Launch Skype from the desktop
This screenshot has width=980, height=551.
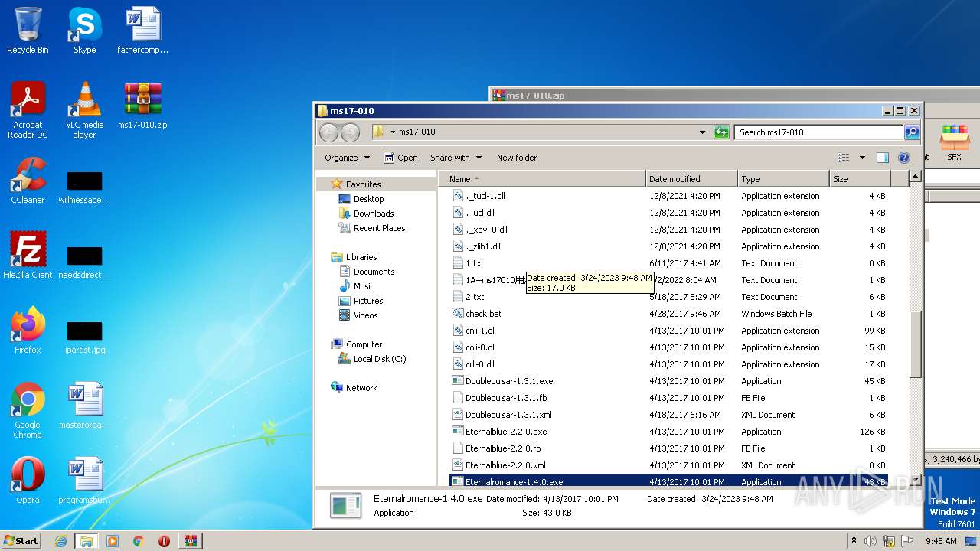tap(84, 31)
